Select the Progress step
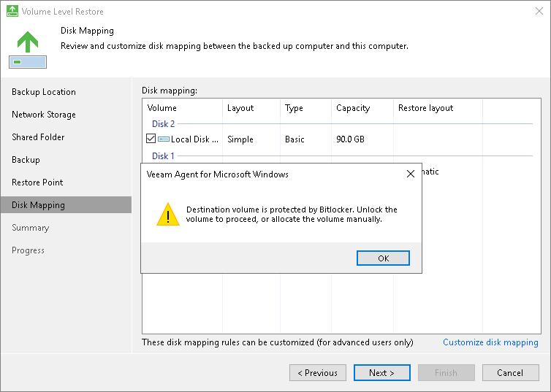Screen dimensions: 551x392 (28, 250)
